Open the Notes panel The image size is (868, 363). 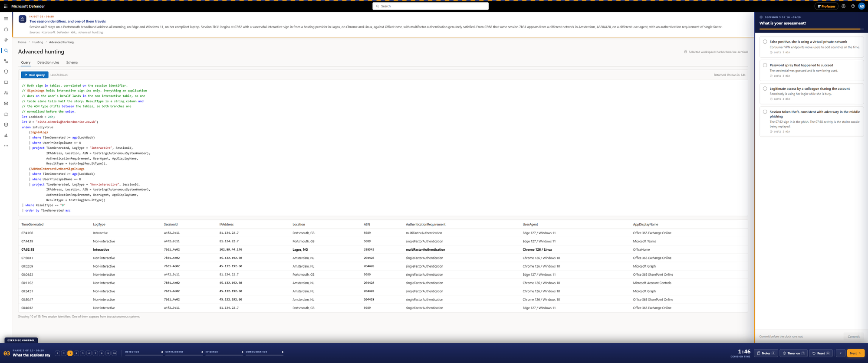click(766, 353)
